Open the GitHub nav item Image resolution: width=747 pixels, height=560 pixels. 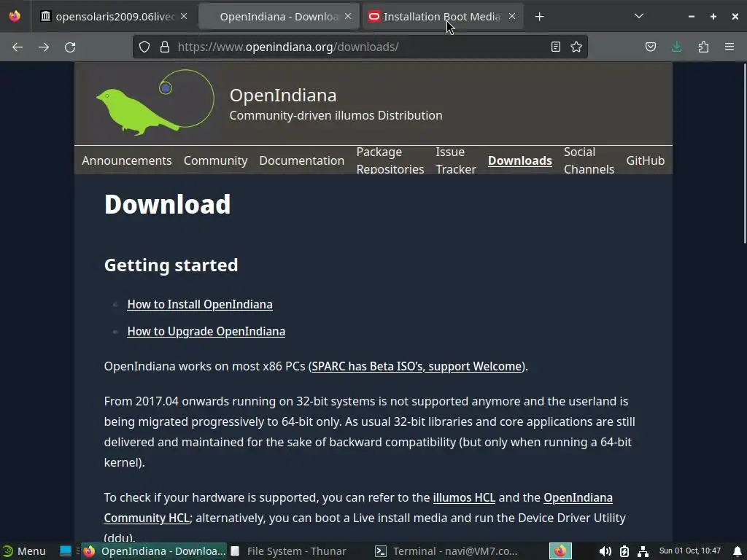point(645,160)
